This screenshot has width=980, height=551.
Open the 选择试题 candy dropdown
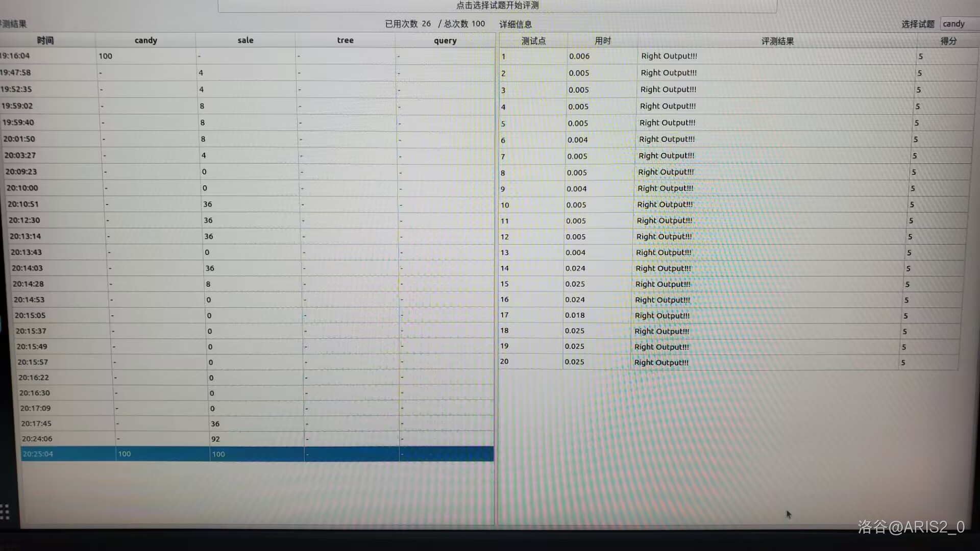click(x=959, y=24)
